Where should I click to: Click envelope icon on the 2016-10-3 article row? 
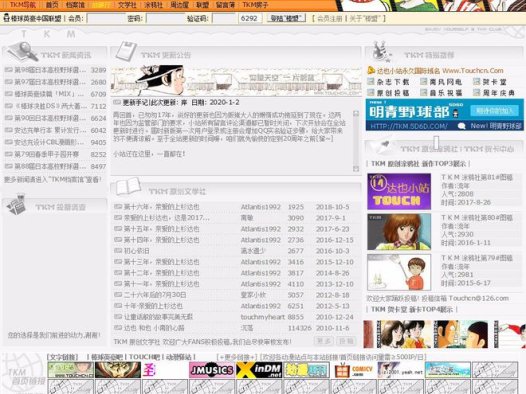tap(118, 251)
